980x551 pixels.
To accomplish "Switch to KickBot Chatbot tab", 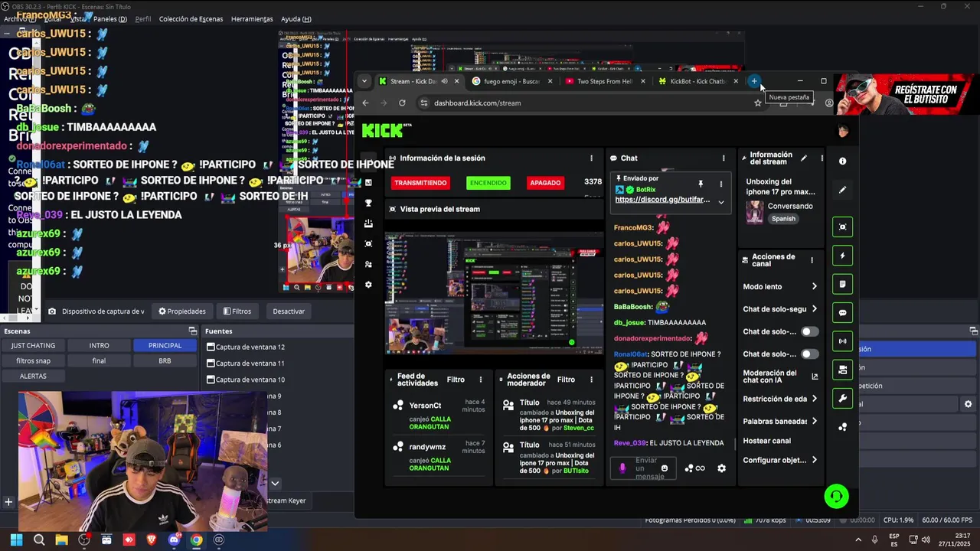I will coord(697,81).
